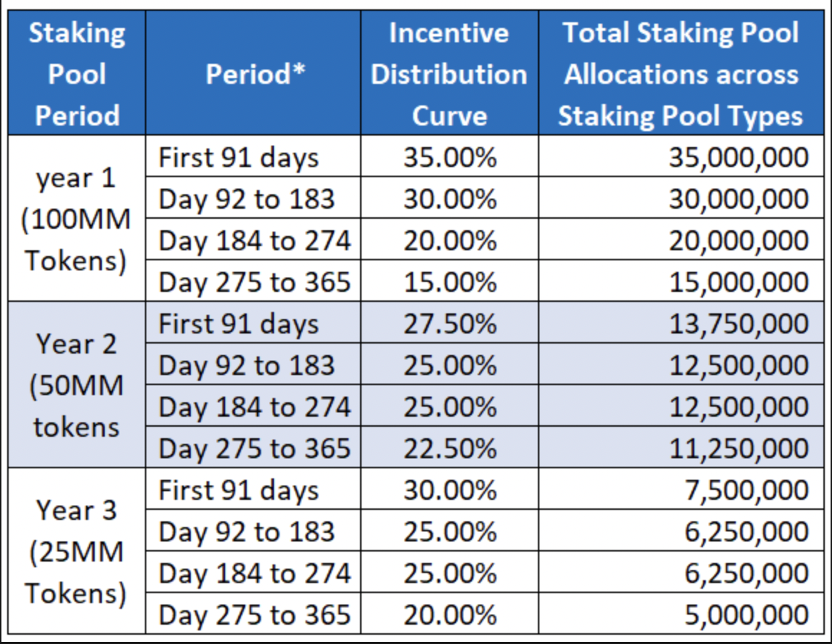The width and height of the screenshot is (832, 644).
Task: Click the 15.00% incentive cell
Action: (450, 282)
